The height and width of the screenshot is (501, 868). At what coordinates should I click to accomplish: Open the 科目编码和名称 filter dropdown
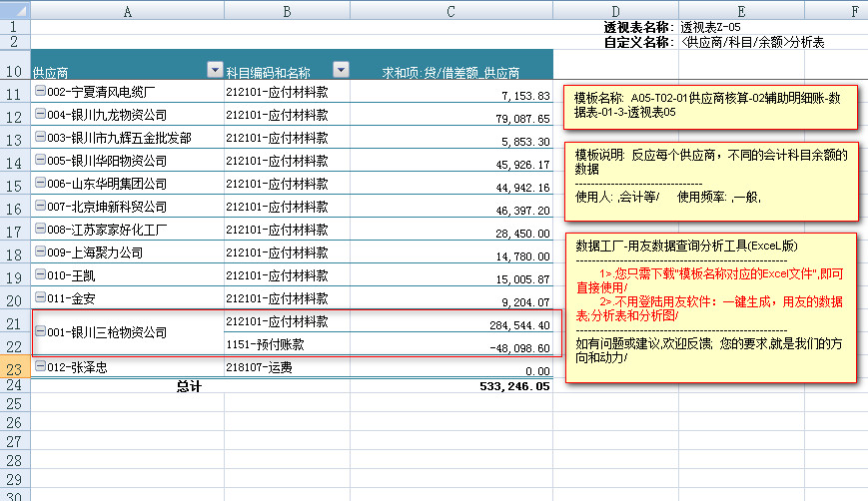[340, 70]
